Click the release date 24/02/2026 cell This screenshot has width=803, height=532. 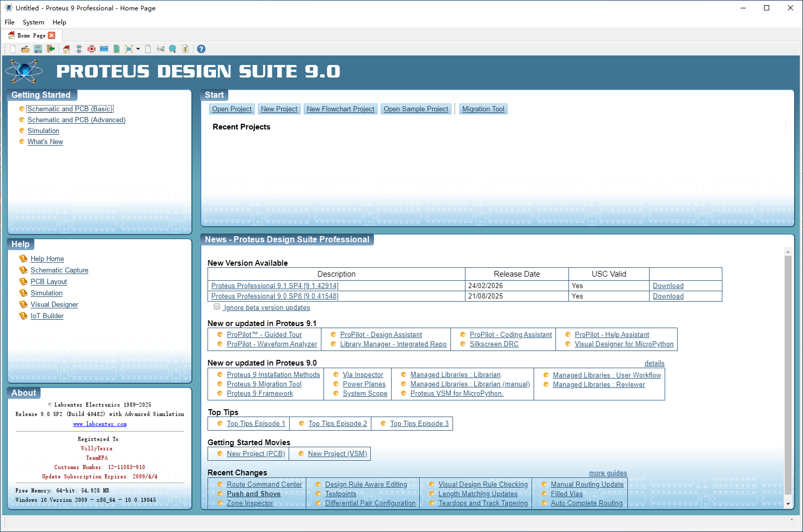click(517, 286)
